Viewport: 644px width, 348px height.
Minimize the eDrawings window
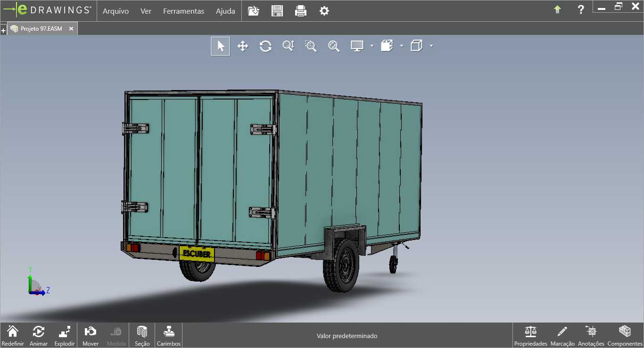601,8
